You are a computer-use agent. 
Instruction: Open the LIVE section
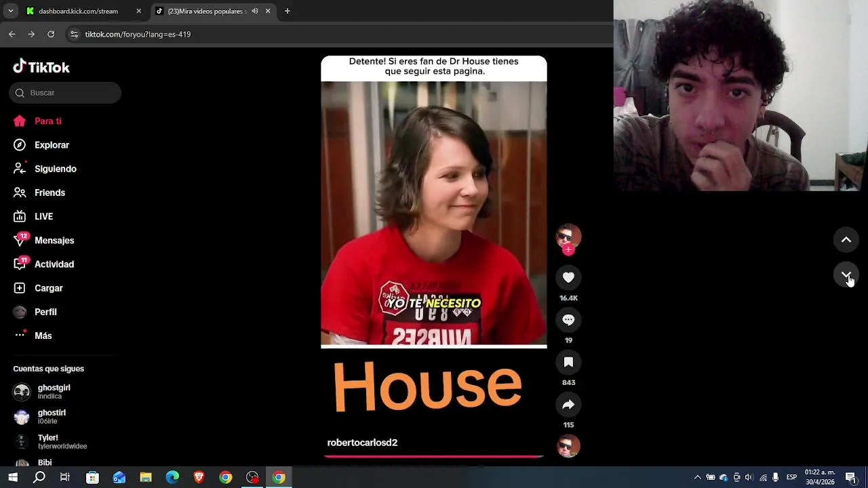[x=34, y=216]
